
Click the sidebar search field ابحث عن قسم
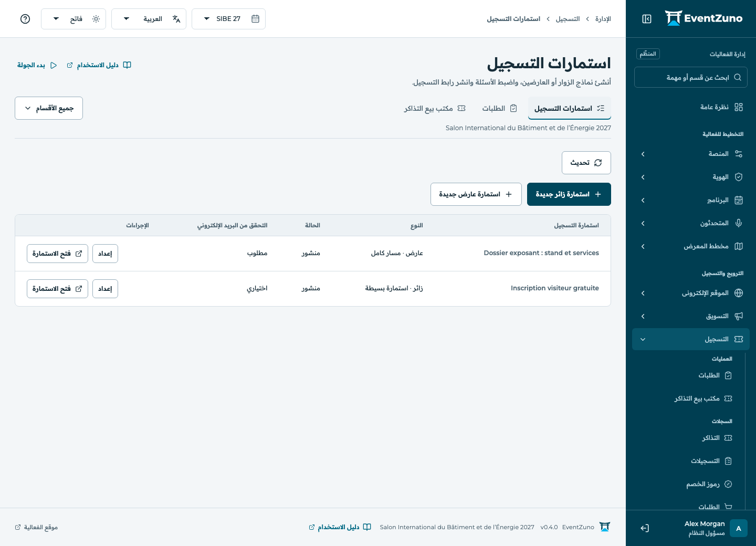(691, 77)
